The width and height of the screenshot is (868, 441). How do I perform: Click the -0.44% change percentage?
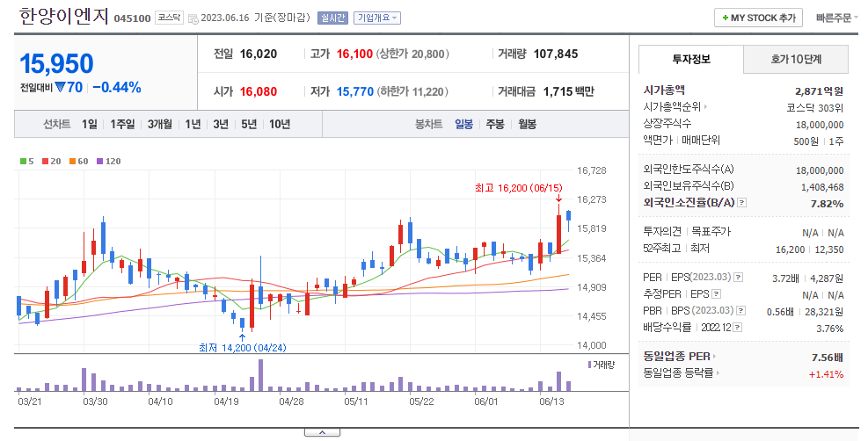point(117,87)
